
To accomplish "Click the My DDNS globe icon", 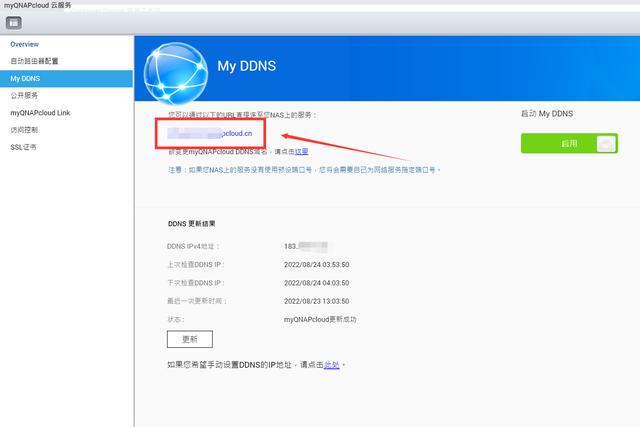I will pyautogui.click(x=176, y=73).
